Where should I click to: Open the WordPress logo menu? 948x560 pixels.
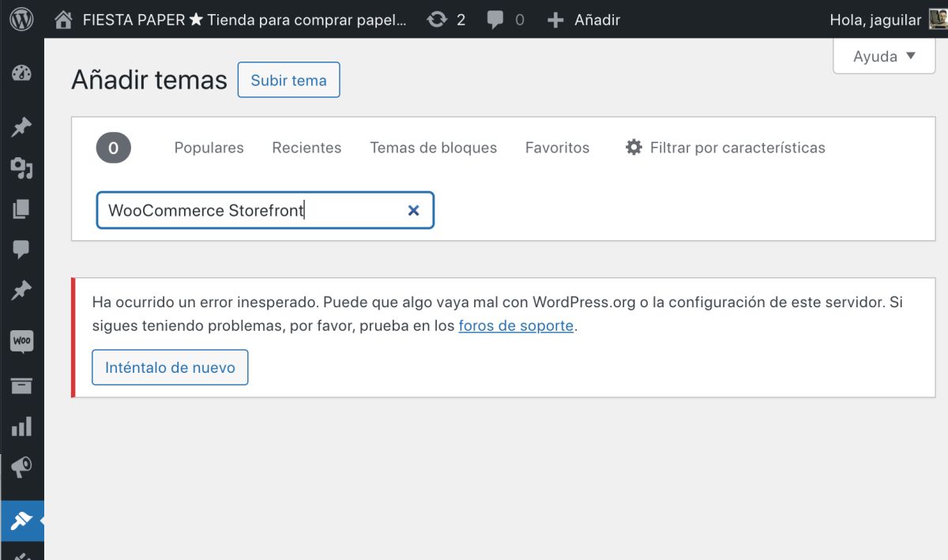(21, 19)
